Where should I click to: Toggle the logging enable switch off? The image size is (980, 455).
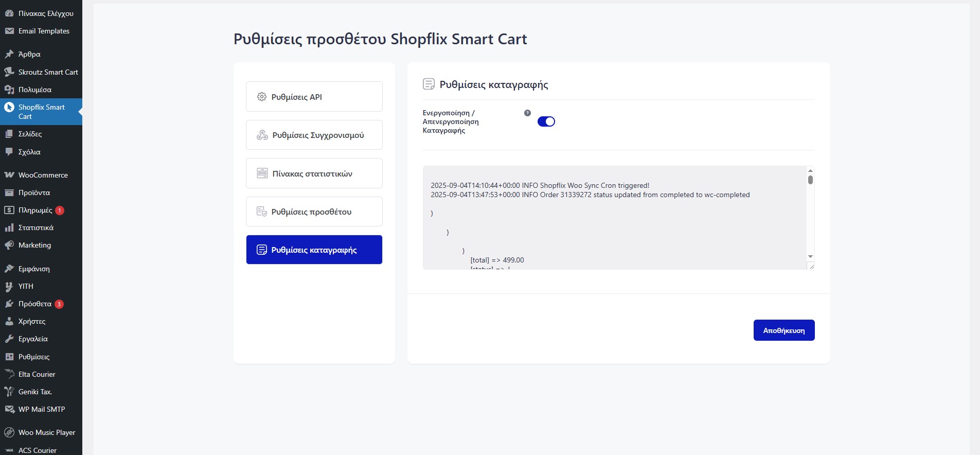[x=546, y=121]
